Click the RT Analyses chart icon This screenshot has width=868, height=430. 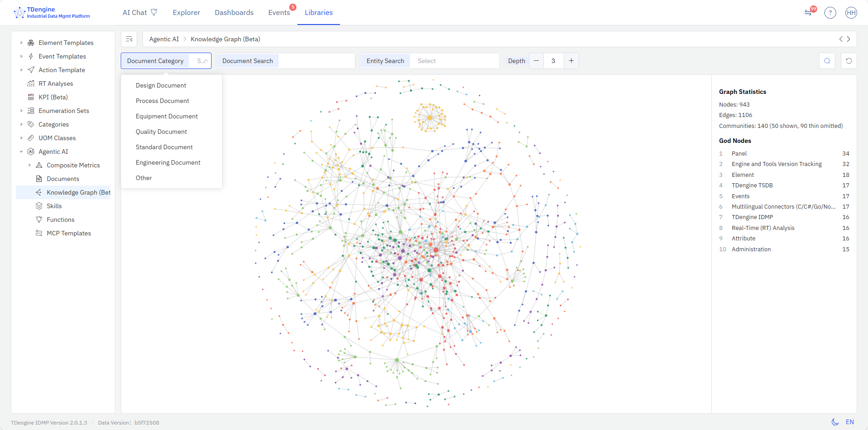[31, 83]
